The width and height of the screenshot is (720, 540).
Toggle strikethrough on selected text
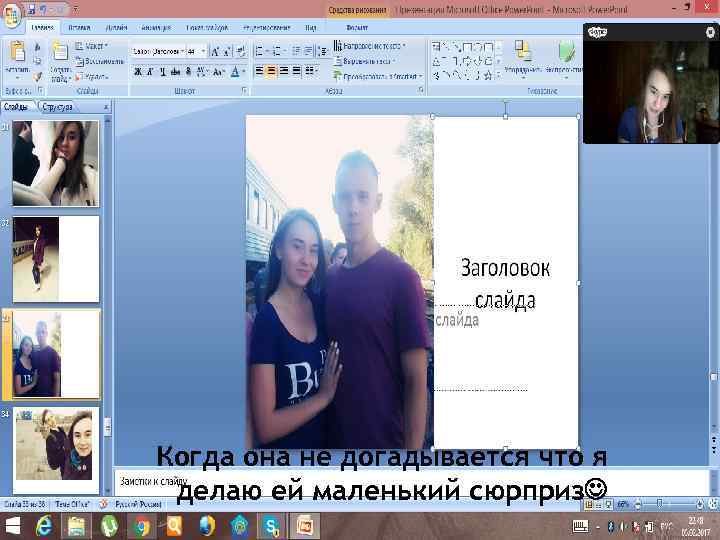coord(175,72)
